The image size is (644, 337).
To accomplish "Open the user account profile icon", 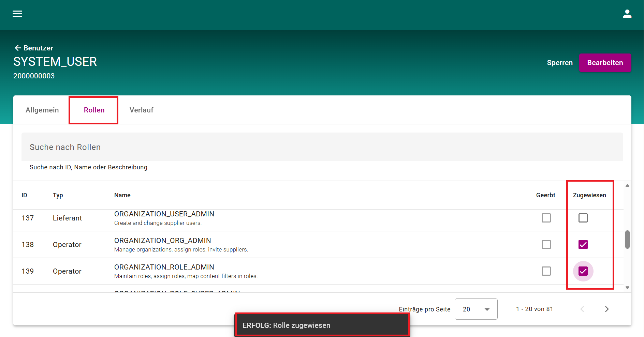I will [627, 14].
